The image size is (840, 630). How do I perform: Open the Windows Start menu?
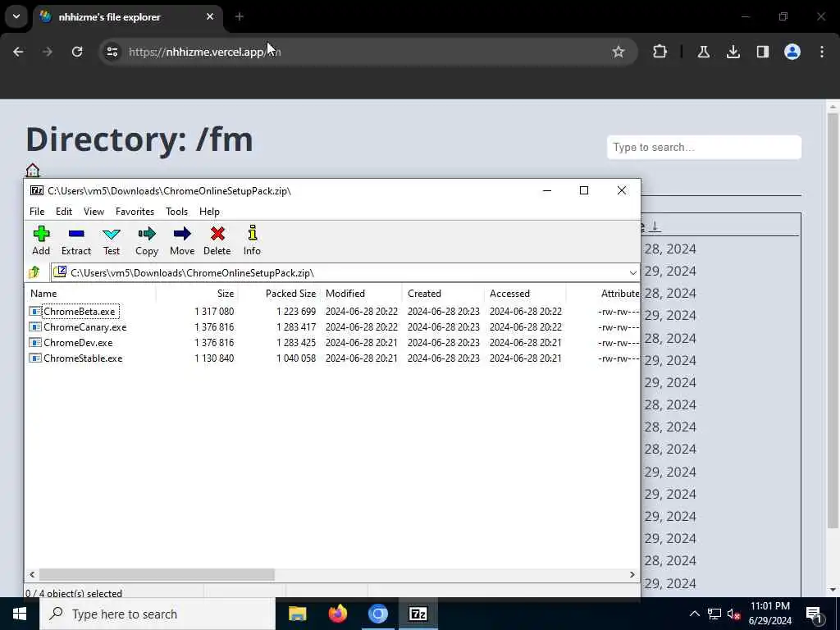point(20,614)
